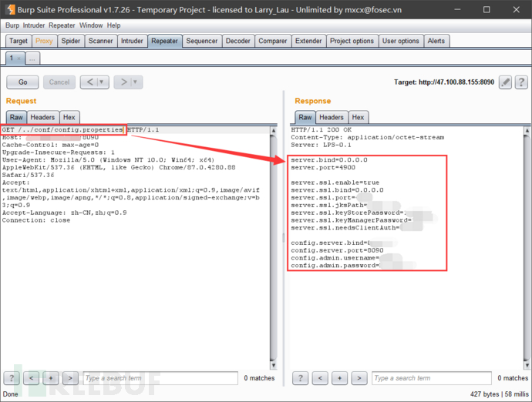Open the Project options tab
The image size is (532, 402).
click(x=352, y=41)
